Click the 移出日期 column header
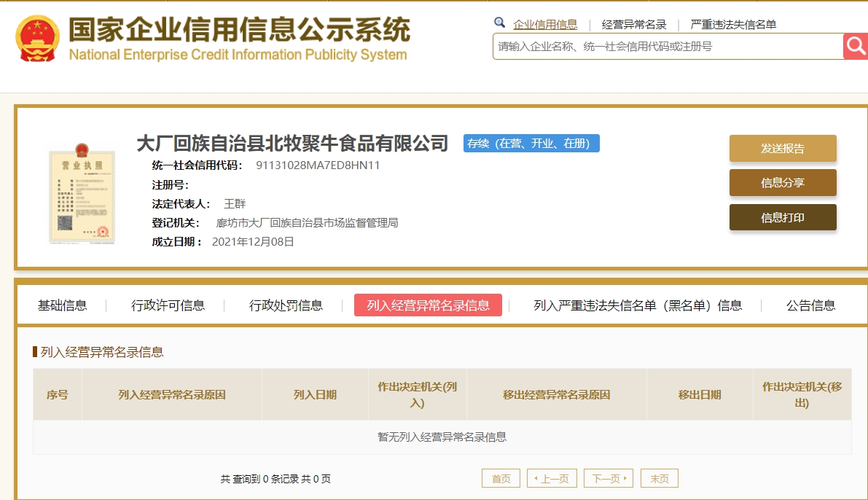The image size is (868, 500). pyautogui.click(x=700, y=395)
